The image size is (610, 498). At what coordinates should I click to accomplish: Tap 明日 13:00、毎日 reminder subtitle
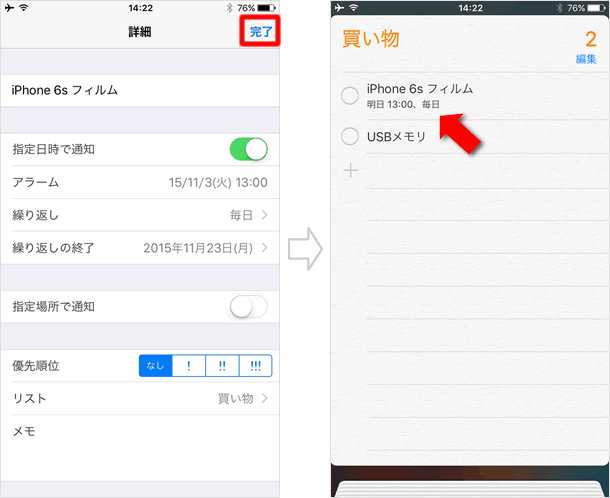[x=403, y=104]
